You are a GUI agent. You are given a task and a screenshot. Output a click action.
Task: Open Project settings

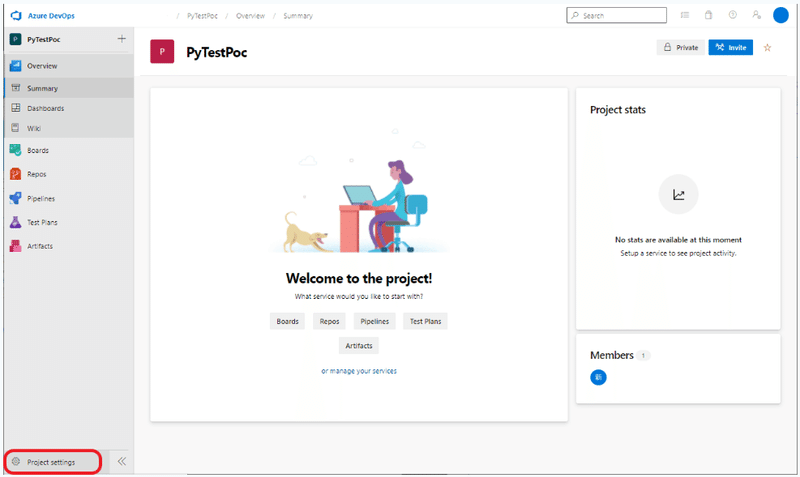tap(53, 462)
